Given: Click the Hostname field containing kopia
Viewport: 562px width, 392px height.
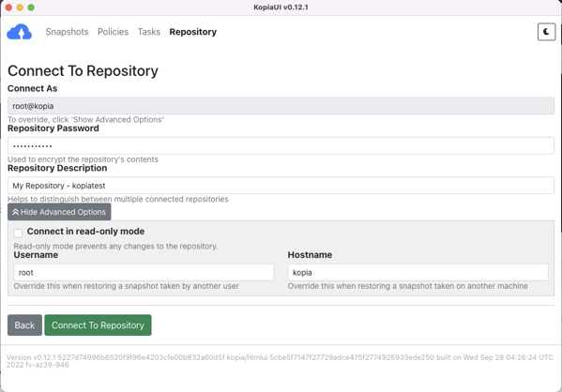Looking at the screenshot, I should tap(418, 273).
